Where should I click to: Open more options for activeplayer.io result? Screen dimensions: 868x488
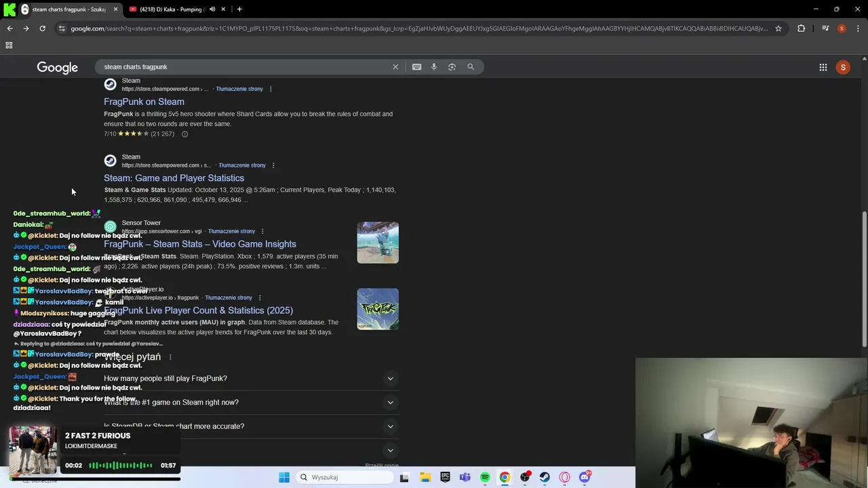pyautogui.click(x=260, y=298)
